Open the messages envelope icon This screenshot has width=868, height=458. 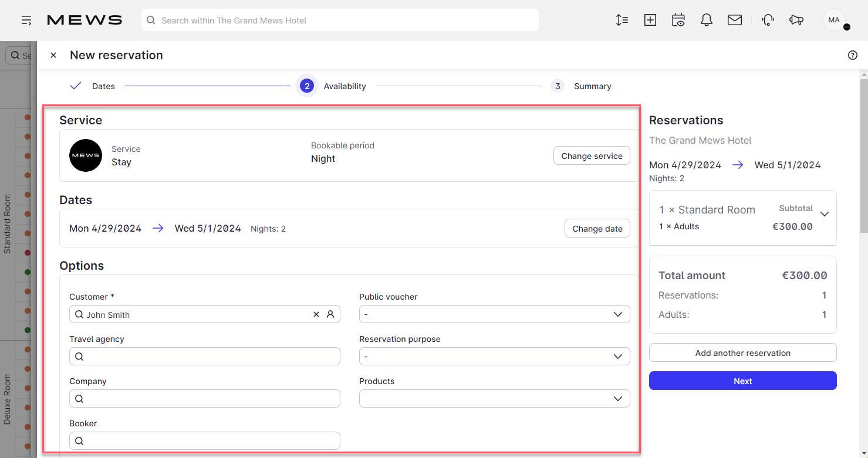pyautogui.click(x=735, y=19)
